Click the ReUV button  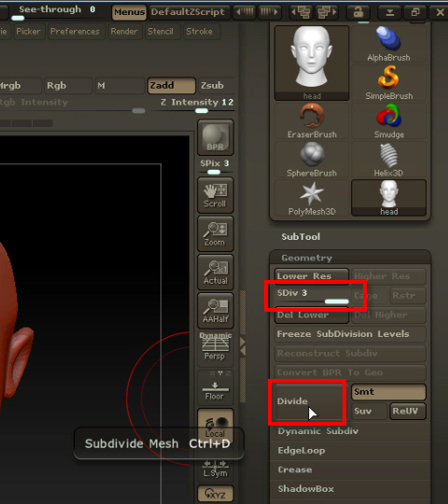pyautogui.click(x=408, y=411)
